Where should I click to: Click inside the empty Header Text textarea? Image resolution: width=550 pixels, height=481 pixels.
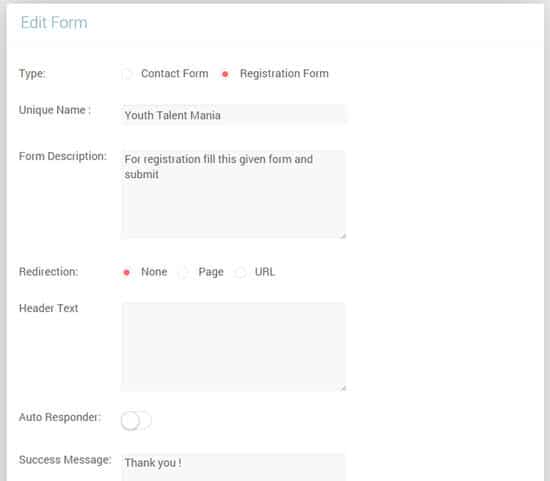pyautogui.click(x=233, y=347)
